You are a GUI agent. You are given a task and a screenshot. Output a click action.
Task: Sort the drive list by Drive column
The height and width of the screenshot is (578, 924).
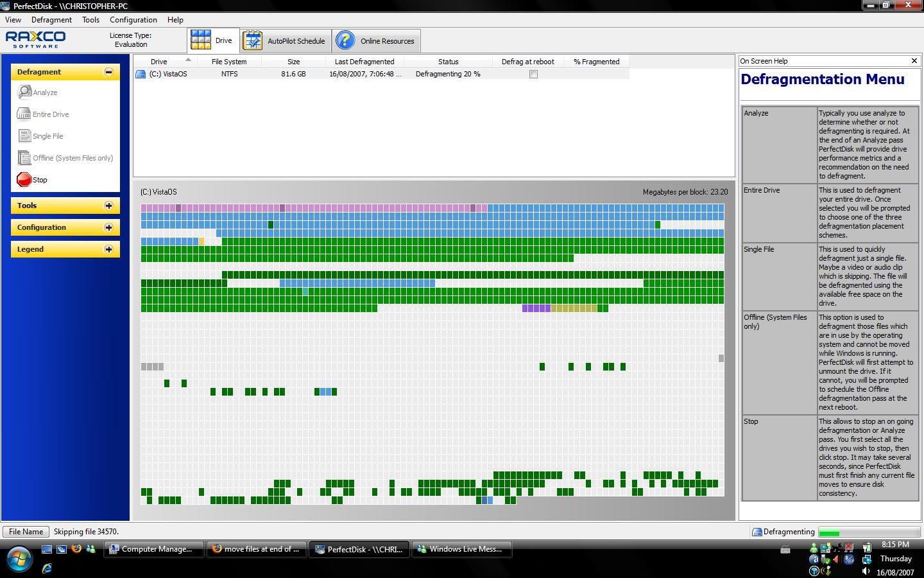tap(165, 62)
